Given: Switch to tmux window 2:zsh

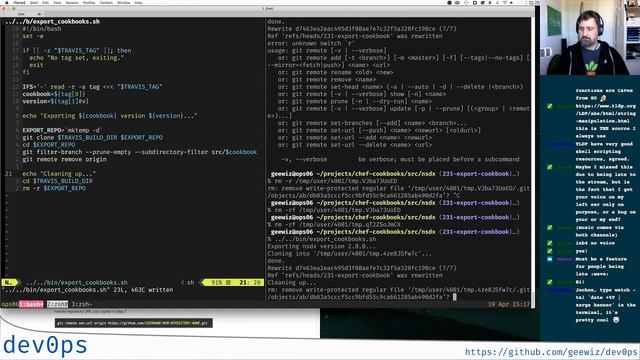Looking at the screenshot, I should [57, 304].
